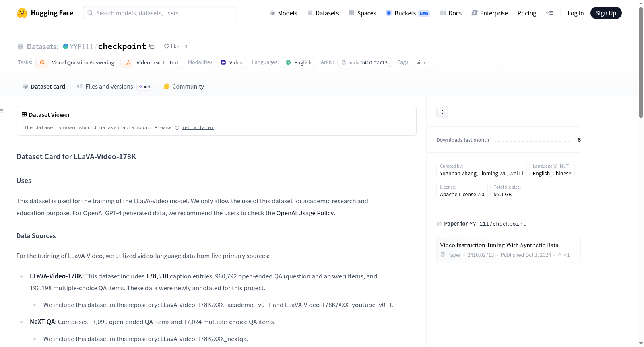The width and height of the screenshot is (644, 347).
Task: Click the retry later link
Action: tap(198, 127)
